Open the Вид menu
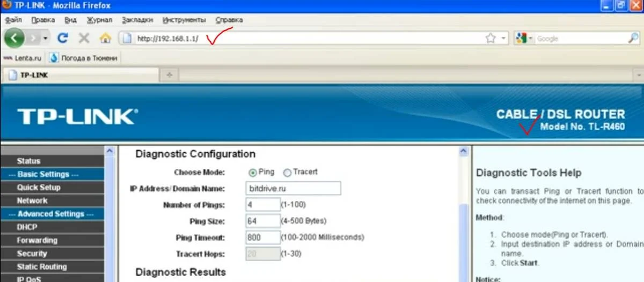The height and width of the screenshot is (282, 644). 71,20
